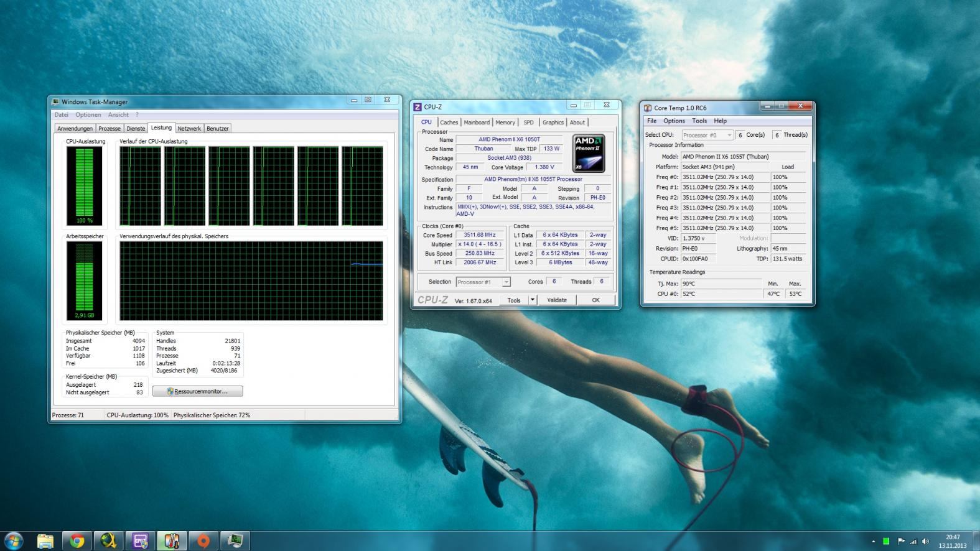Open the Windows Start menu orb
Viewport: 980px width, 551px height.
pos(14,540)
